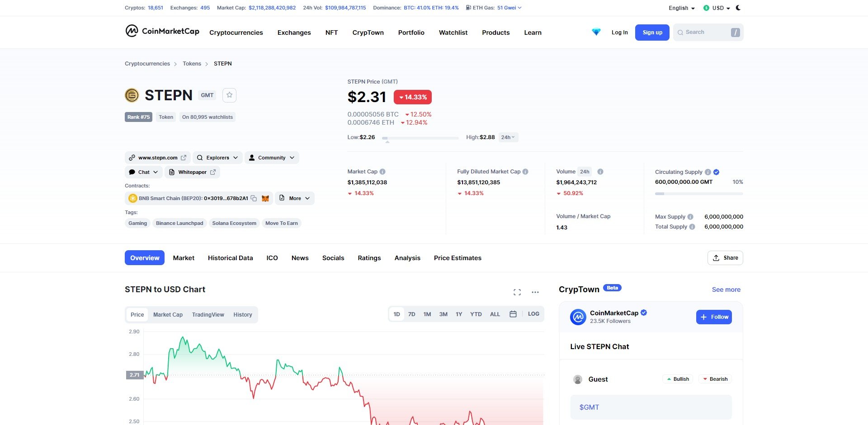Expand the ETH Gas 51 Gwei dropdown

[509, 8]
